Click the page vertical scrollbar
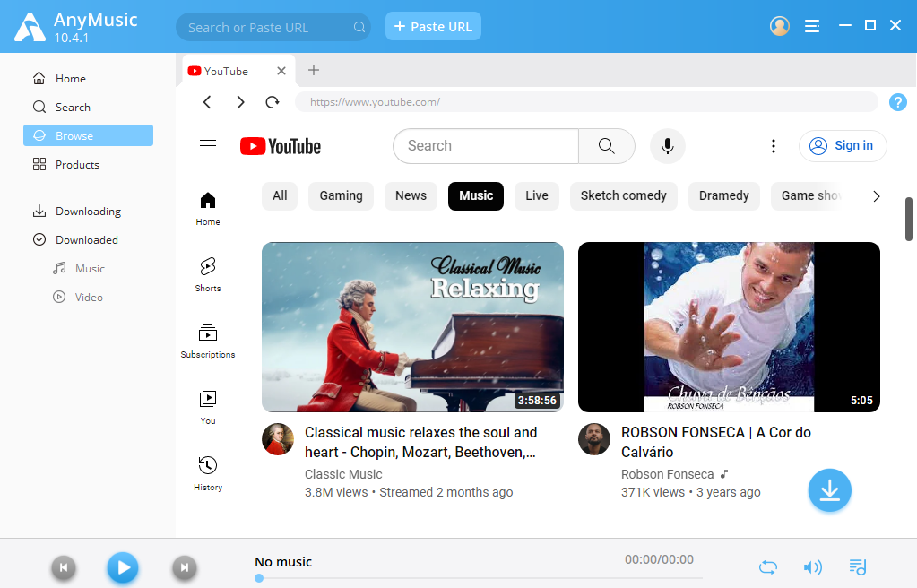 909,219
